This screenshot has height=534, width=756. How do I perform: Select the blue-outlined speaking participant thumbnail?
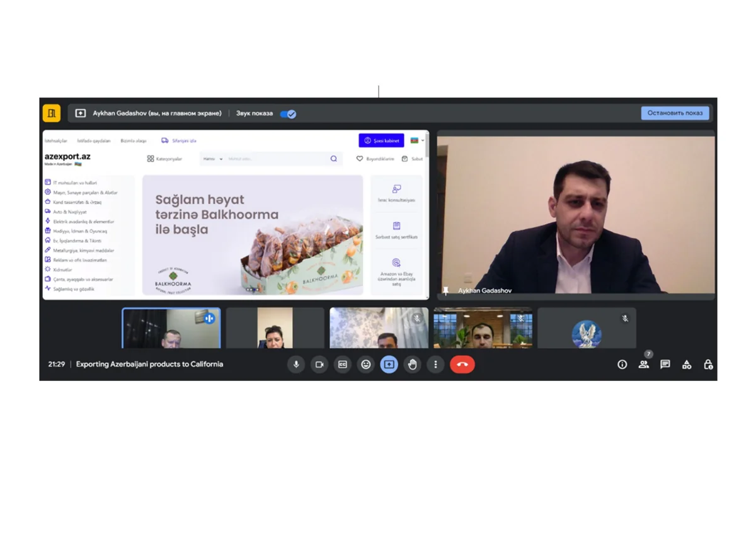171,328
